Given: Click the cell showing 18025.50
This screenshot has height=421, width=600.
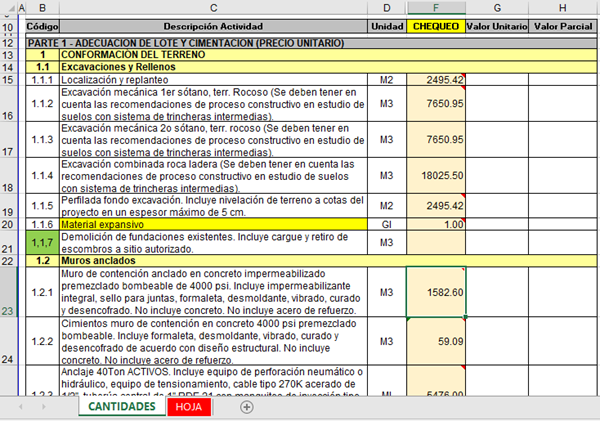Looking at the screenshot, I should (436, 174).
